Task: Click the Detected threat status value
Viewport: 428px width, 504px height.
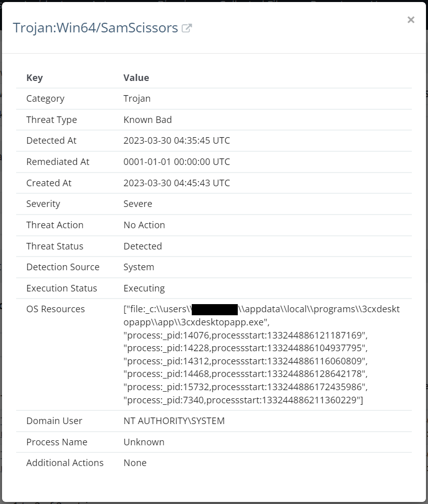Action: (x=143, y=246)
